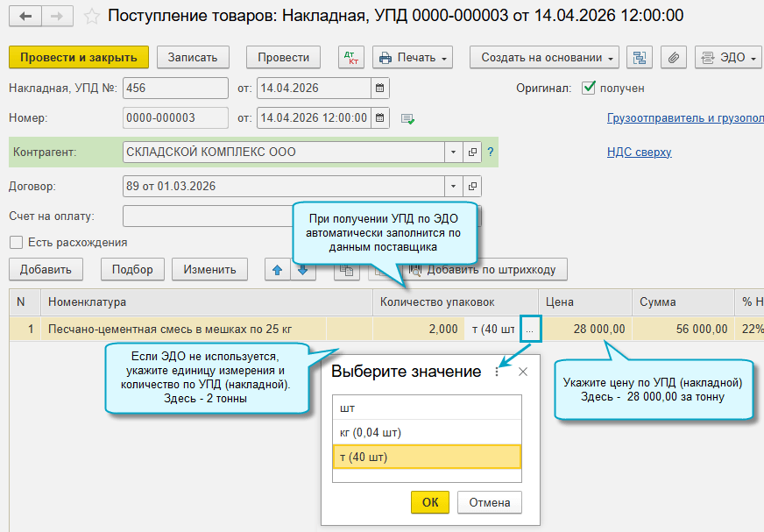Expand Создать на основании dropdown
This screenshot has height=532, width=764.
544,58
